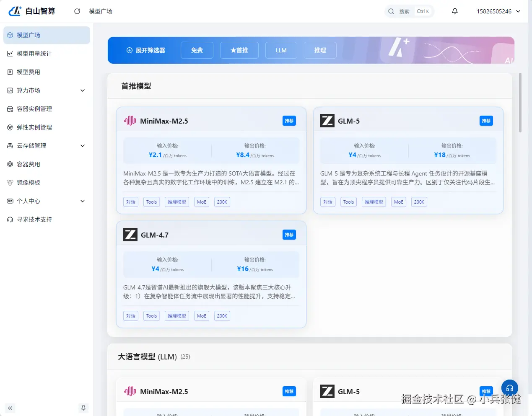Click MiniMax-M2.5 logo in 首推模型 section
The height and width of the screenshot is (416, 532).
click(130, 121)
